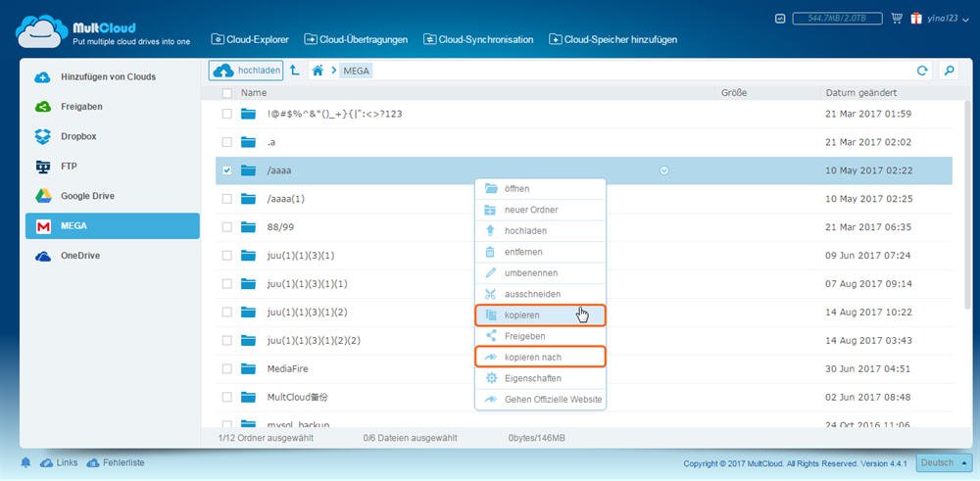Open the dropdown arrow on /aaaa row
This screenshot has width=980, height=481.
[663, 169]
